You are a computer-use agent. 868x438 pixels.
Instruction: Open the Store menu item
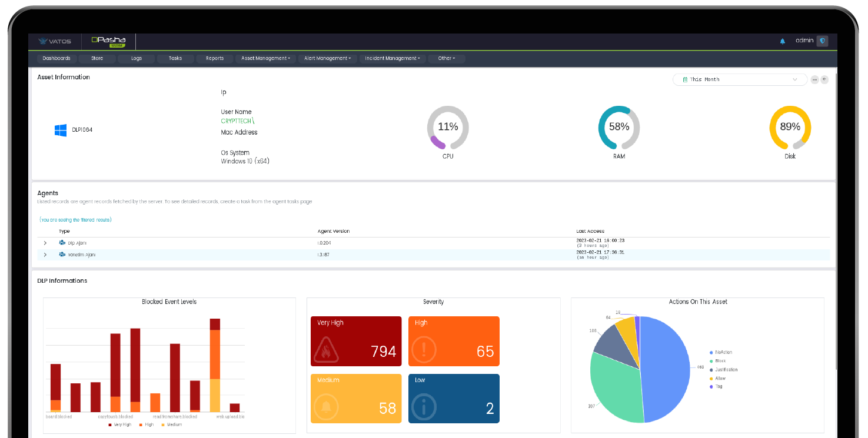pyautogui.click(x=97, y=58)
